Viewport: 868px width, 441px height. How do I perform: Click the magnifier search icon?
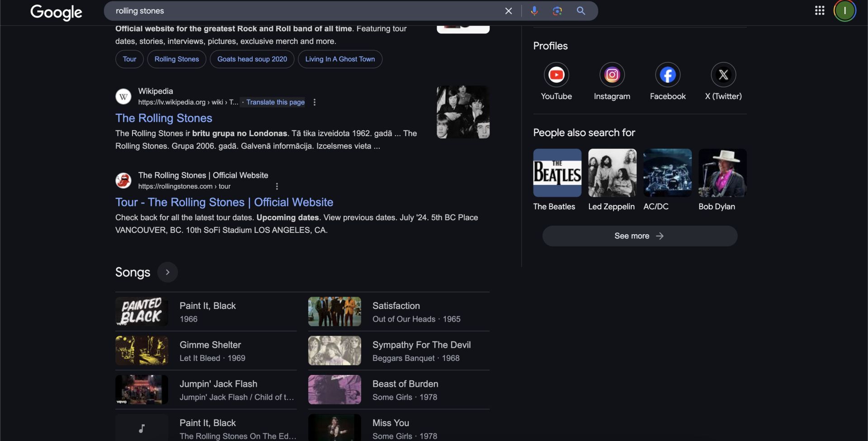coord(581,11)
